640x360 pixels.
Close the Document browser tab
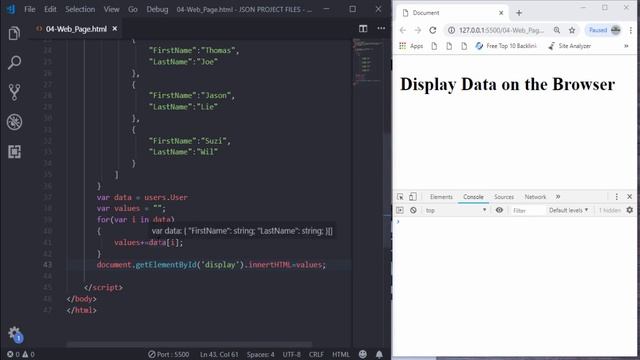click(x=501, y=13)
